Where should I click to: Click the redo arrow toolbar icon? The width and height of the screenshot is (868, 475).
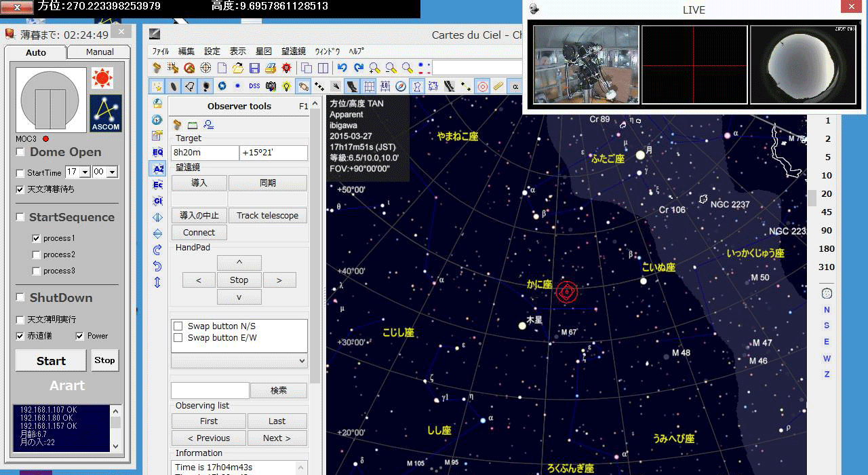tap(359, 68)
